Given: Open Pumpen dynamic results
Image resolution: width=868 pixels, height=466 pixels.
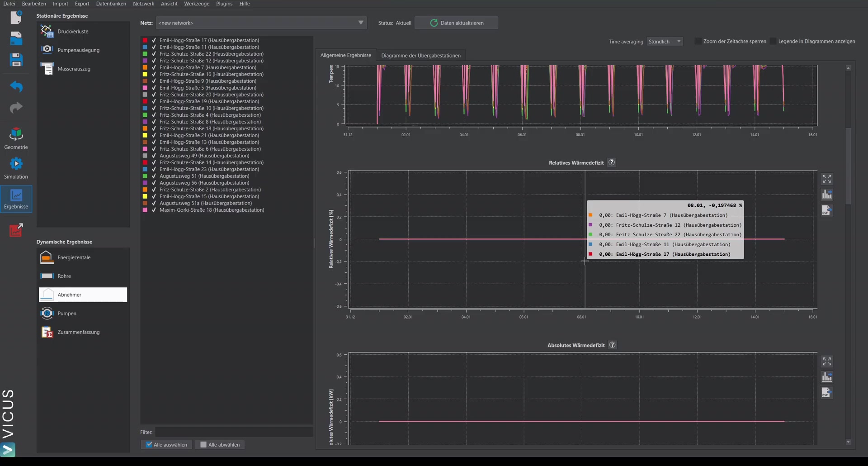Looking at the screenshot, I should click(83, 313).
